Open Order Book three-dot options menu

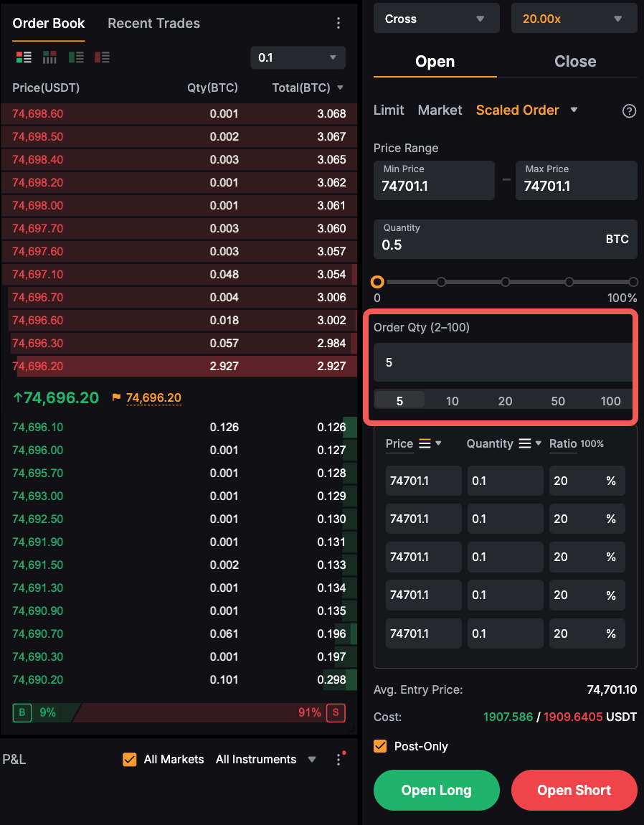(338, 24)
